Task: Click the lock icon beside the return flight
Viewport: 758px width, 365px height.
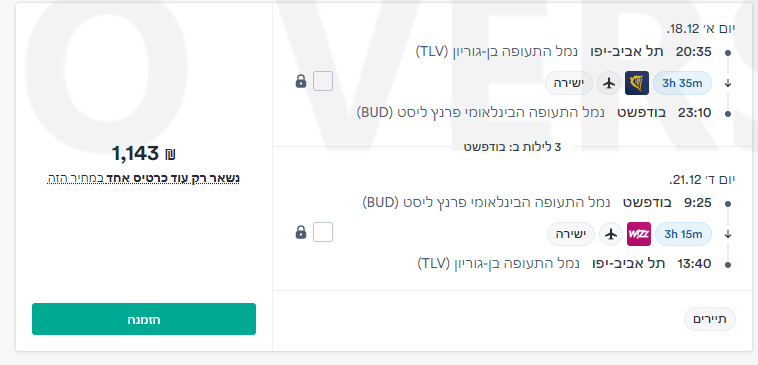Action: pyautogui.click(x=301, y=232)
